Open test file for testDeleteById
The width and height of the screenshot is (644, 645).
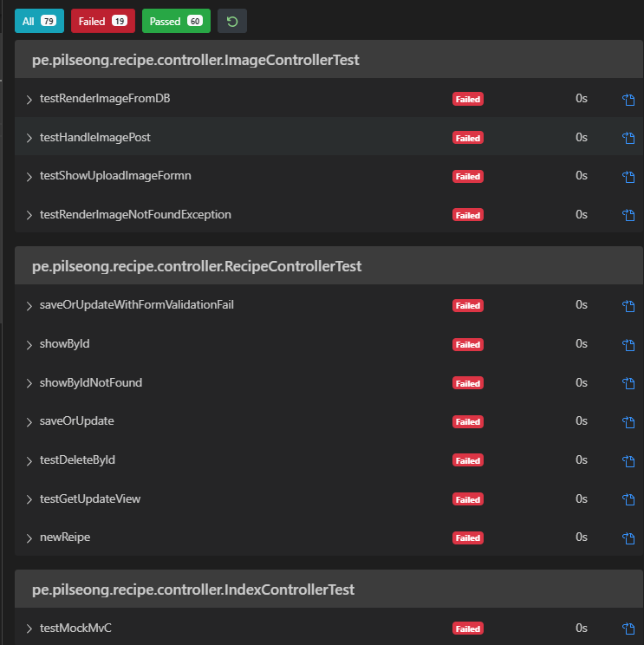pos(628,460)
